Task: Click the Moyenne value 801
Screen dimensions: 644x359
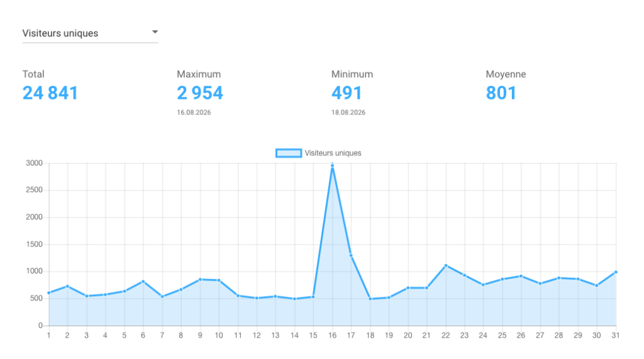Action: [x=501, y=93]
